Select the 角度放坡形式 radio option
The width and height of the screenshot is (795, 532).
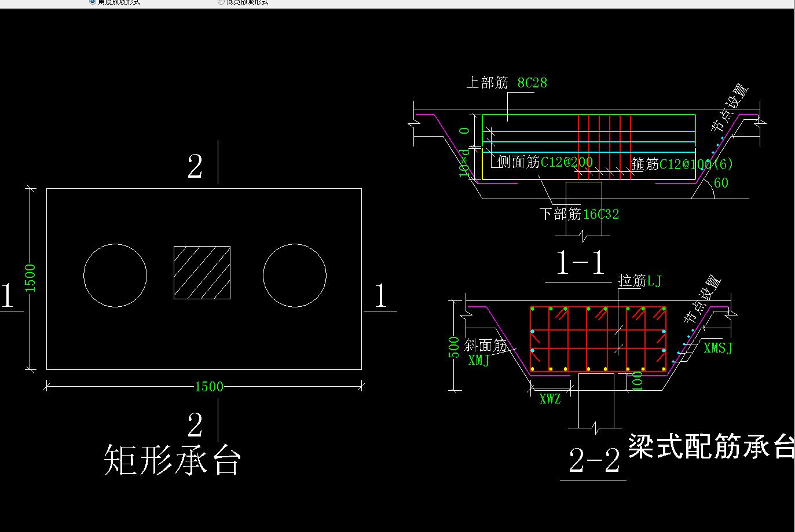114,2
